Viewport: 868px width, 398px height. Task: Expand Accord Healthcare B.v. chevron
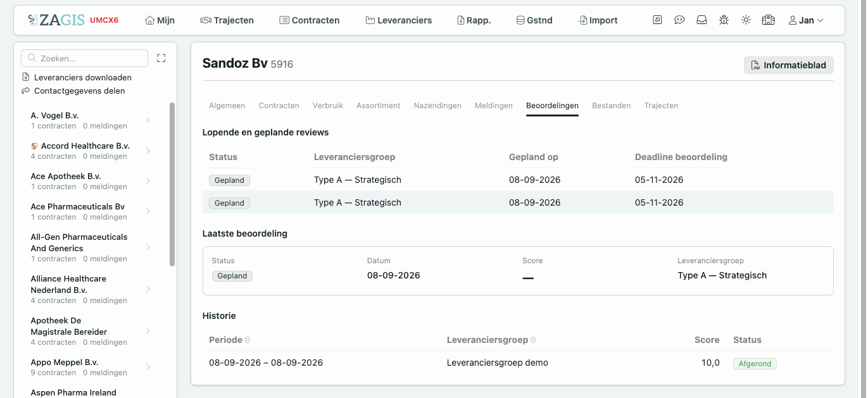click(148, 151)
